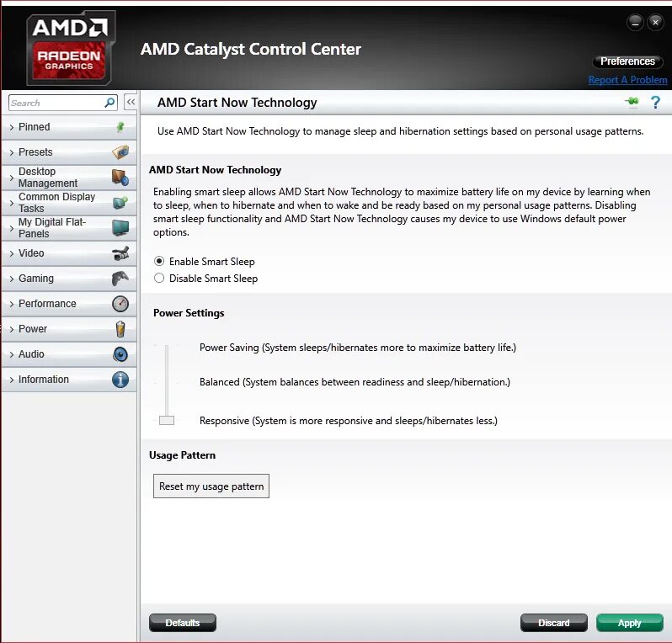Screen dimensions: 672x643
Task: Collapse the sidebar with double-arrow button
Action: [131, 102]
